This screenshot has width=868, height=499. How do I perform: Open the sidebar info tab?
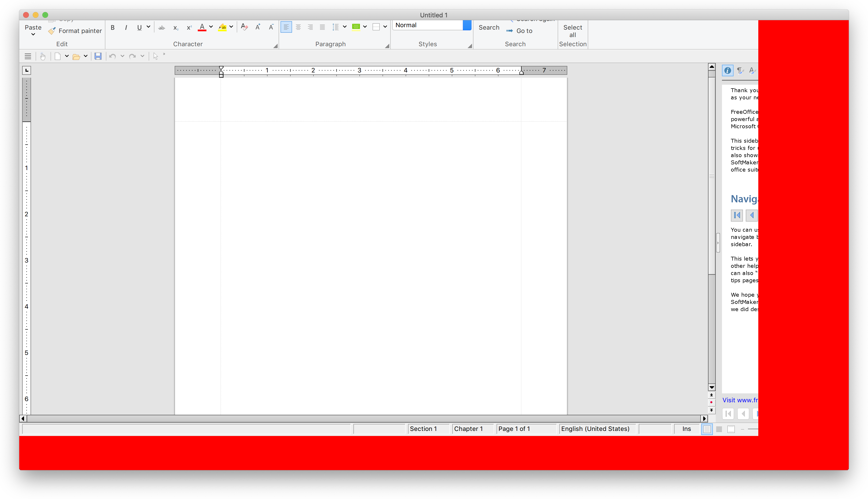[x=727, y=70]
